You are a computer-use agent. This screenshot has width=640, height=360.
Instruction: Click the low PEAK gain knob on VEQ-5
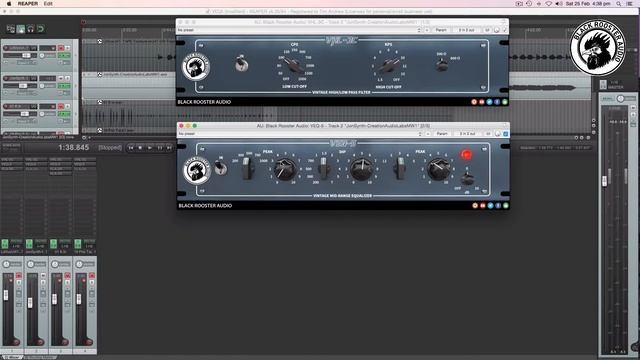click(284, 169)
